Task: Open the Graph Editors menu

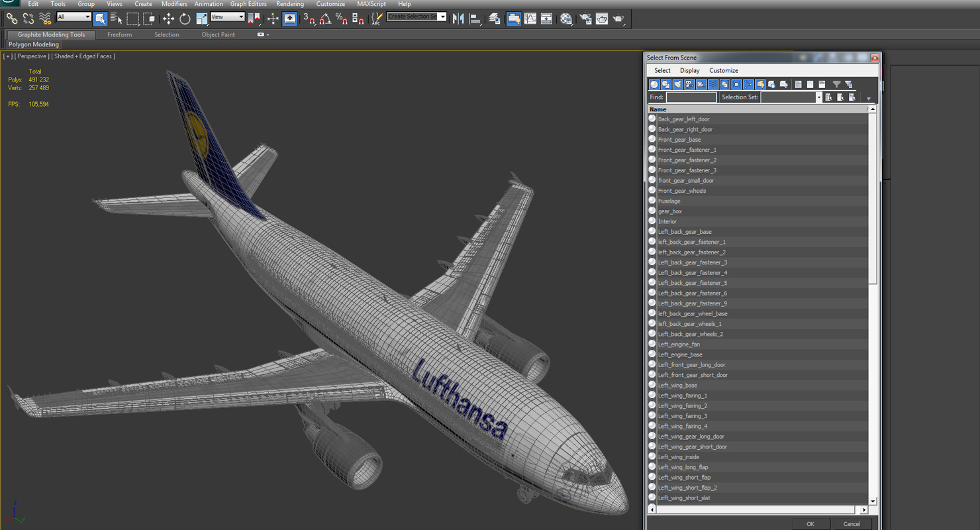Action: 248,4
